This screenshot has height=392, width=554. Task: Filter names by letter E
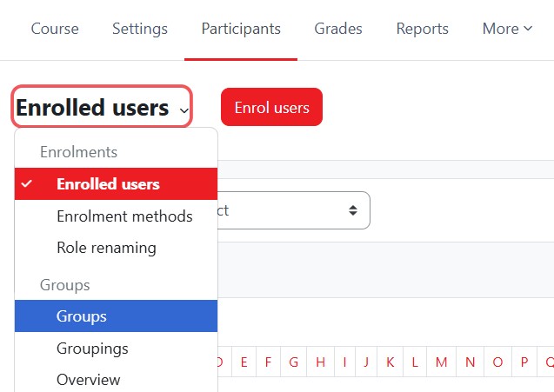pyautogui.click(x=244, y=362)
